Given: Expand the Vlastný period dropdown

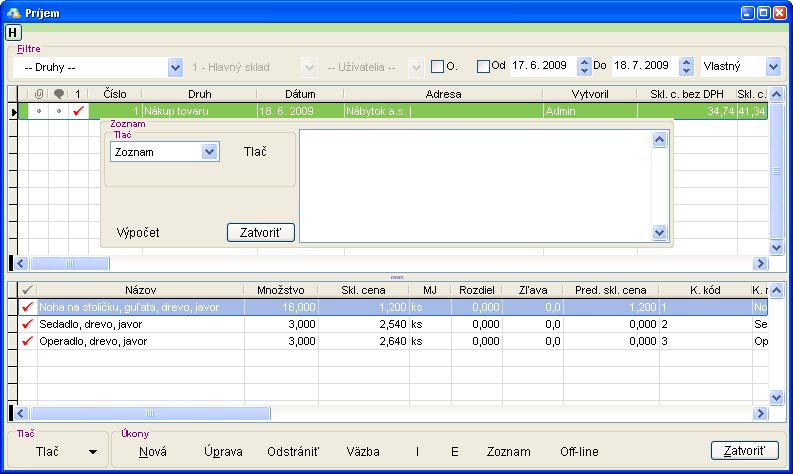Looking at the screenshot, I should 772,67.
